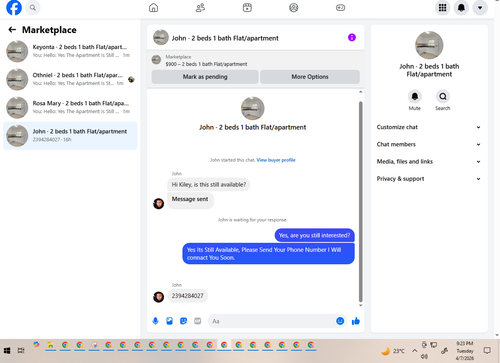The height and width of the screenshot is (363, 500).
Task: Click the chat scrollbar thumb
Action: (360, 202)
